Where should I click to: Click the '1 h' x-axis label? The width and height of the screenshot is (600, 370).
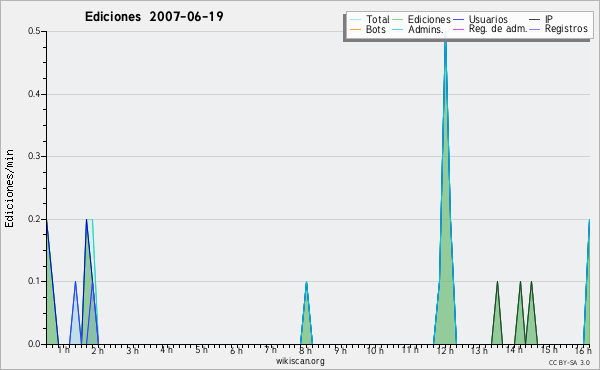pyautogui.click(x=64, y=350)
